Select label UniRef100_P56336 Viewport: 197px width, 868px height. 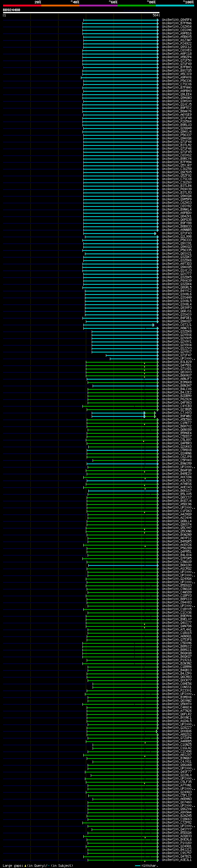click(177, 81)
